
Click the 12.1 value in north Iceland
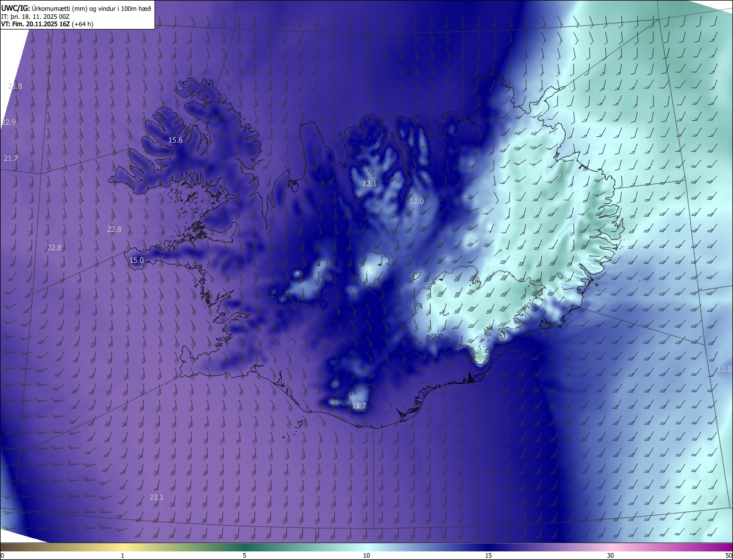369,184
